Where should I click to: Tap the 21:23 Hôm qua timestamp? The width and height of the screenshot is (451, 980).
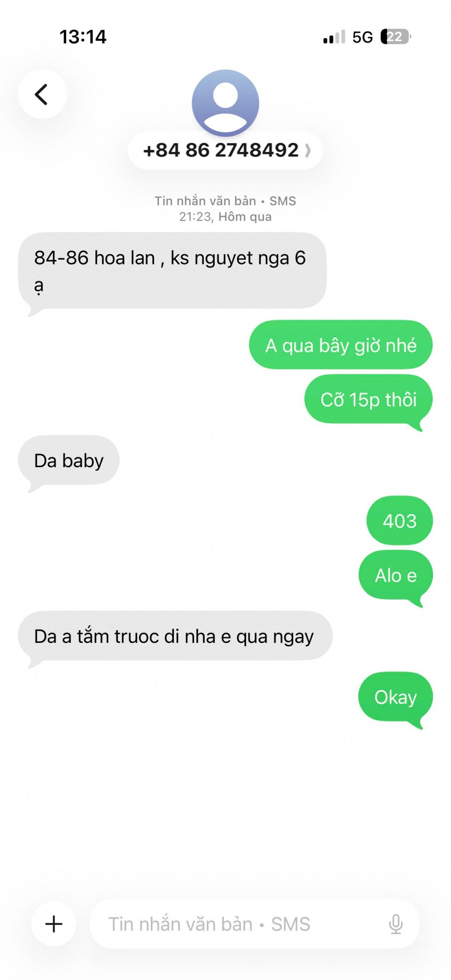pyautogui.click(x=225, y=217)
